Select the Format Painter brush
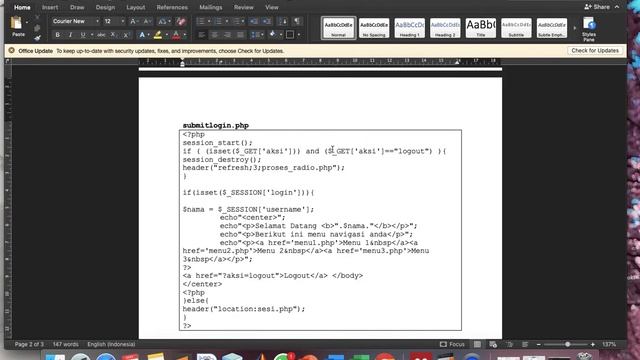 [x=37, y=38]
